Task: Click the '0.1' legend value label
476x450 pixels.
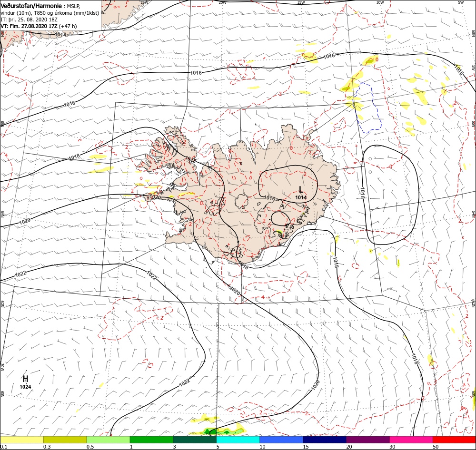Action: tap(3, 447)
